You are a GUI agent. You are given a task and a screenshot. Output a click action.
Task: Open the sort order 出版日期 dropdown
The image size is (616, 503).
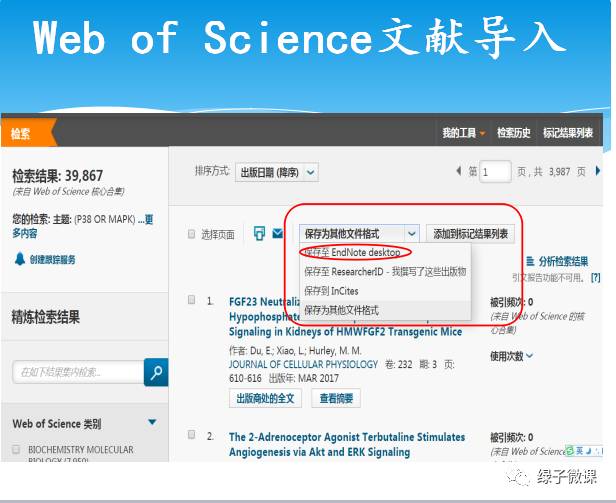click(x=277, y=172)
